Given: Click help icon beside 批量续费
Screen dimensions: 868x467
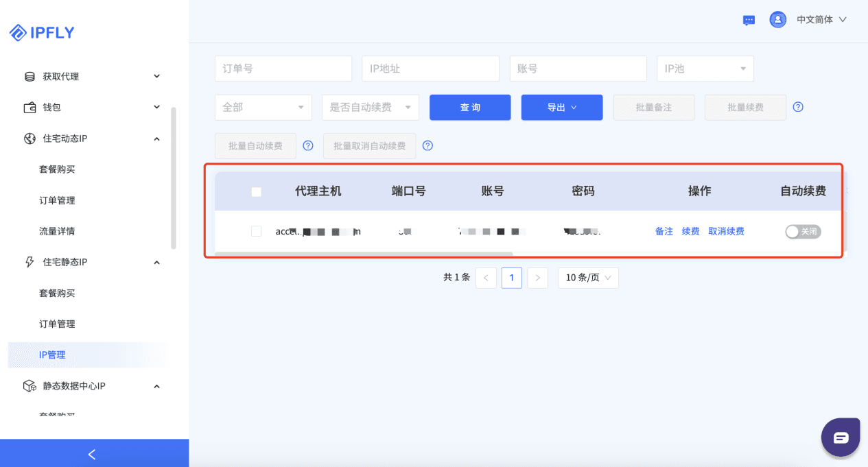Looking at the screenshot, I should point(798,107).
